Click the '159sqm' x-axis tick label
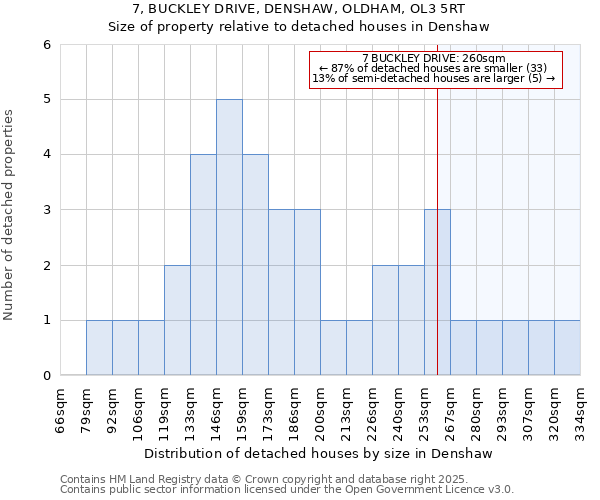 [242, 414]
